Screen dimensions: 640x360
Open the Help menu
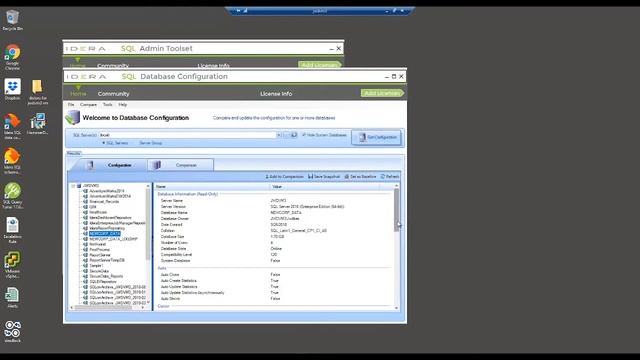(x=122, y=105)
